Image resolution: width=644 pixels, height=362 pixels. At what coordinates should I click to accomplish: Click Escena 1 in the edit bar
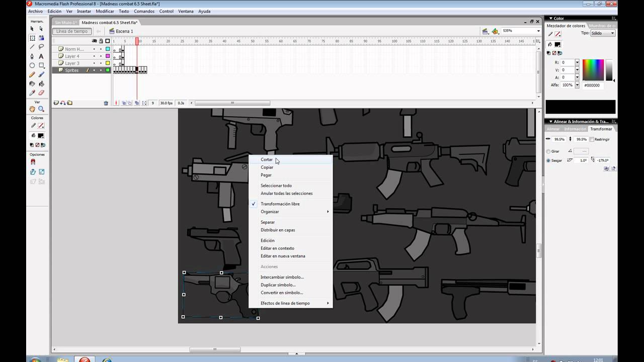click(124, 31)
